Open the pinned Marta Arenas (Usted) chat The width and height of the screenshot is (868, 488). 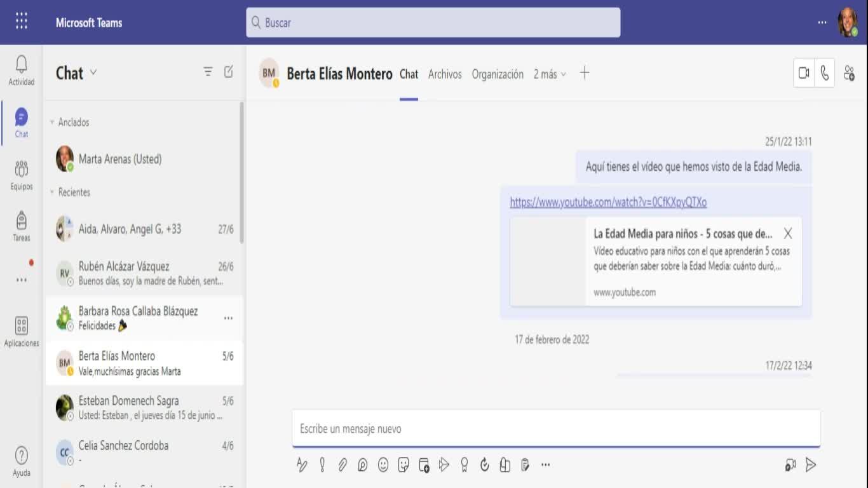point(144,159)
